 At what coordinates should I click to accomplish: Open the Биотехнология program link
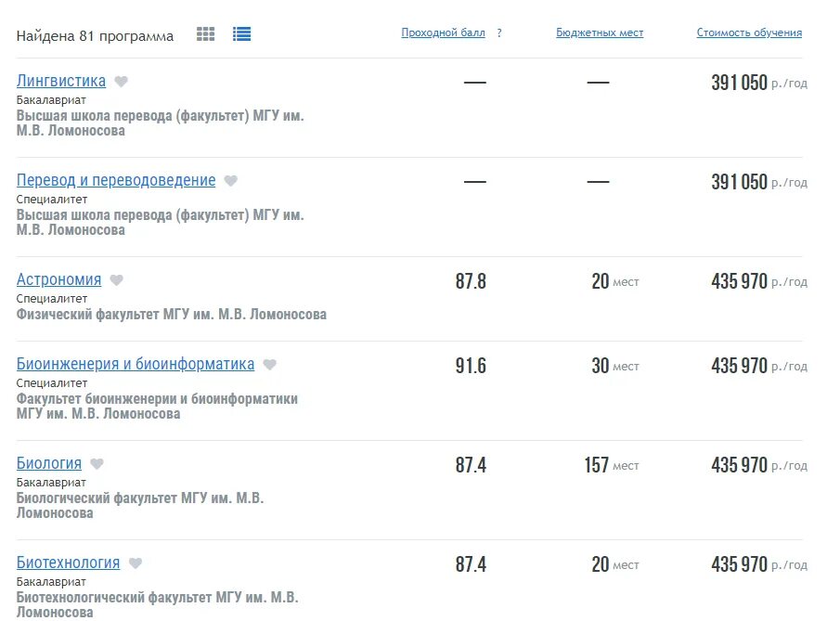pyautogui.click(x=68, y=563)
